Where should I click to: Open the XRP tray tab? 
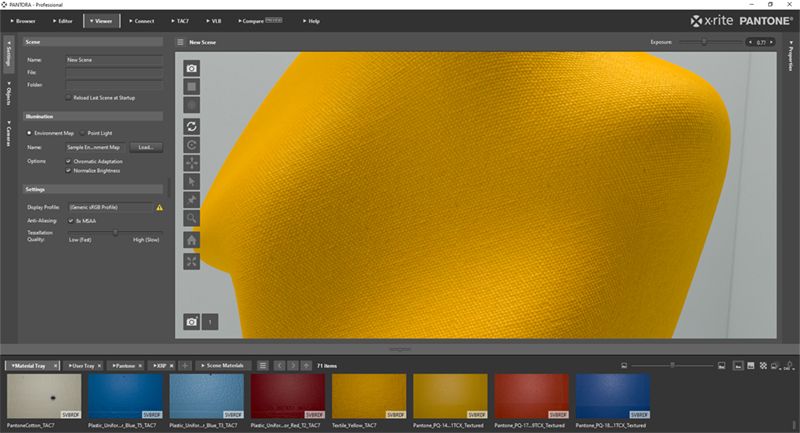click(159, 366)
